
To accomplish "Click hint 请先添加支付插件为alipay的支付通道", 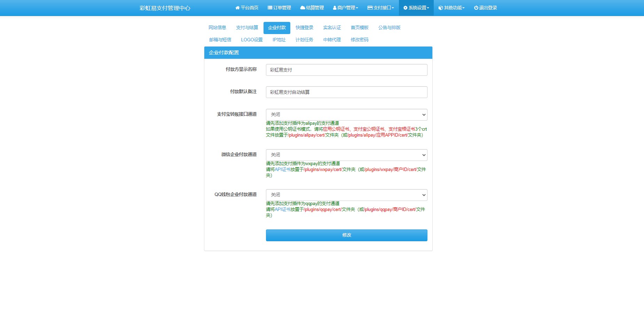I will (x=303, y=123).
